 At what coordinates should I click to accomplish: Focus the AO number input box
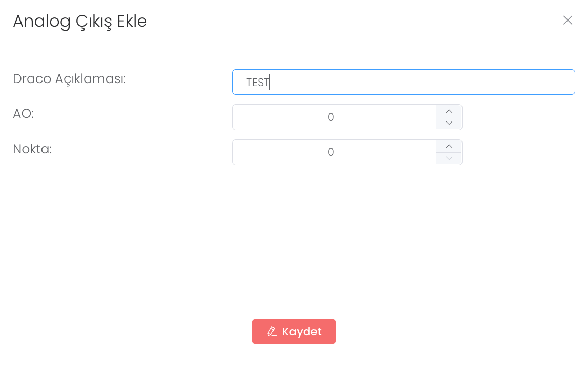pyautogui.click(x=334, y=117)
